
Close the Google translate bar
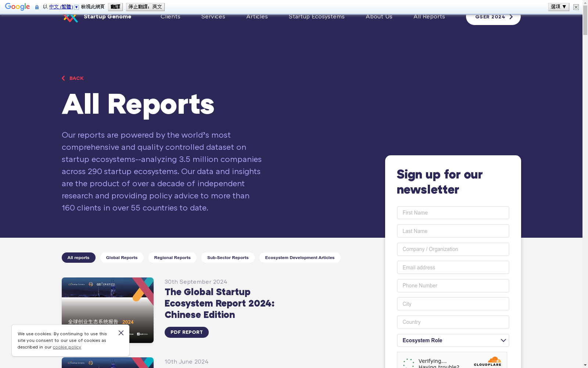point(576,7)
